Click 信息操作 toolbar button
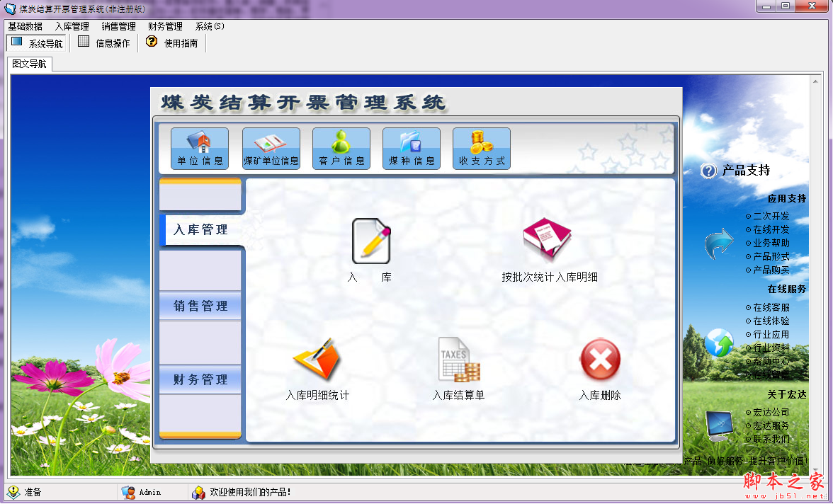The image size is (833, 504). click(104, 43)
